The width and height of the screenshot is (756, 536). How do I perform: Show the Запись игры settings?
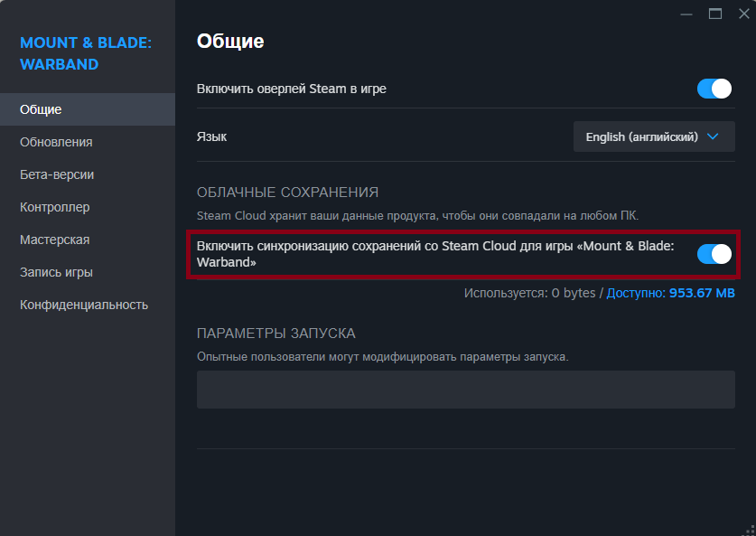pos(56,272)
